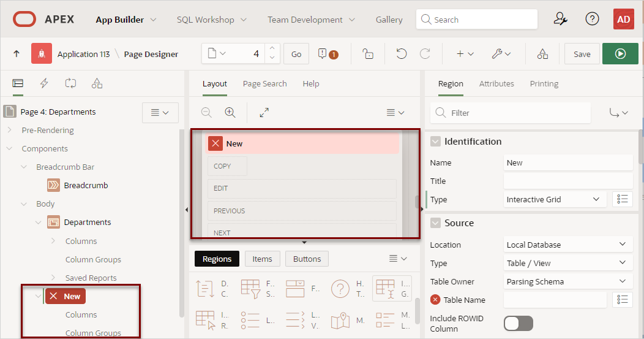The width and height of the screenshot is (644, 339).
Task: Open the rendering tree options menu
Action: (160, 112)
